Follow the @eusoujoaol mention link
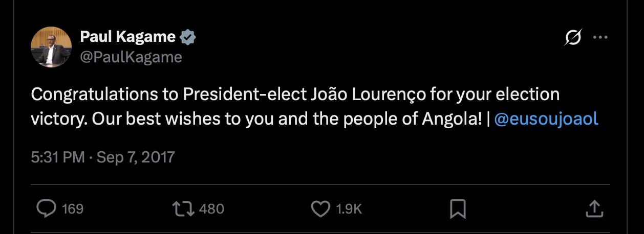 (x=546, y=119)
